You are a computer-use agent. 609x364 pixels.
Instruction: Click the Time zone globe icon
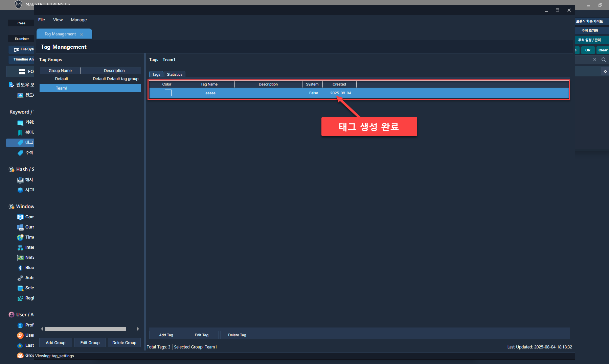pyautogui.click(x=20, y=237)
